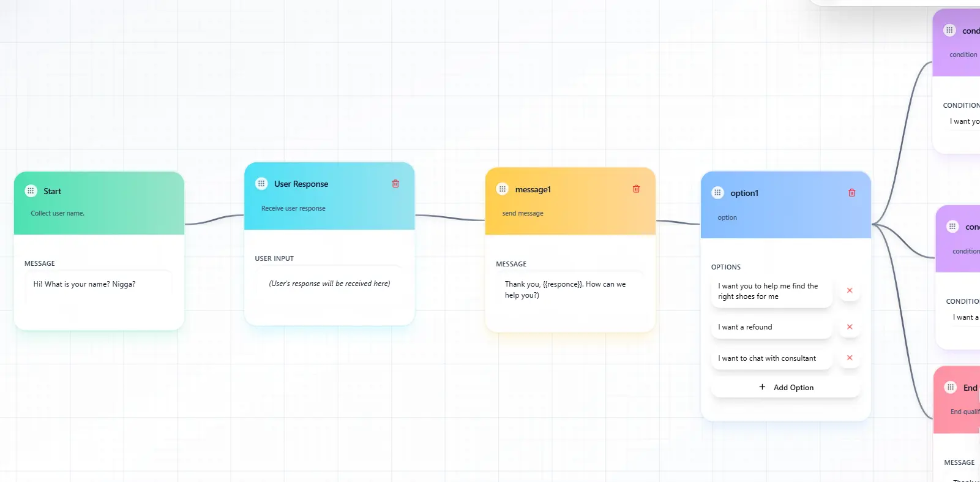Click the 'send message' subtitle
The image size is (980, 482).
pyautogui.click(x=523, y=213)
